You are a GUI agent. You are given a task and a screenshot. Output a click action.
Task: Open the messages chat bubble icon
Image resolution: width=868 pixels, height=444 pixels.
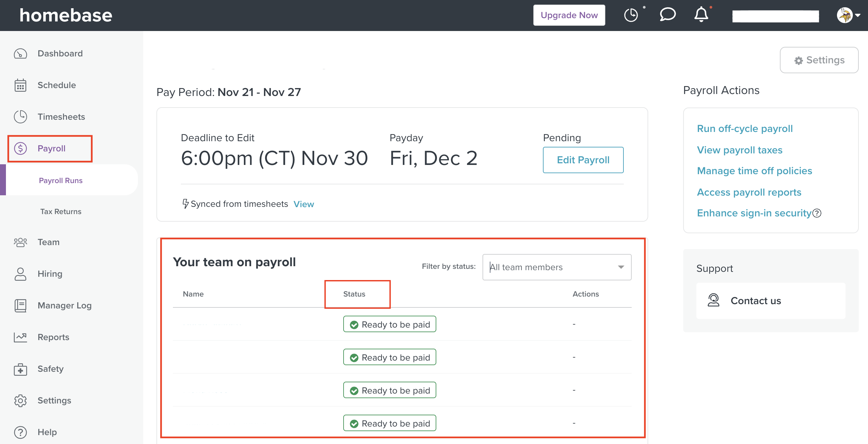click(667, 15)
